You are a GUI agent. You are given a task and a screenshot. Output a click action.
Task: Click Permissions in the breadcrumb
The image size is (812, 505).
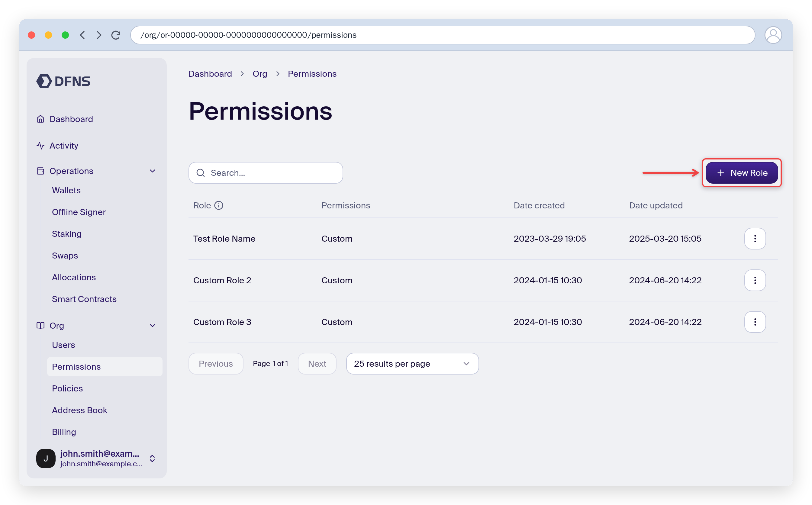coord(312,74)
